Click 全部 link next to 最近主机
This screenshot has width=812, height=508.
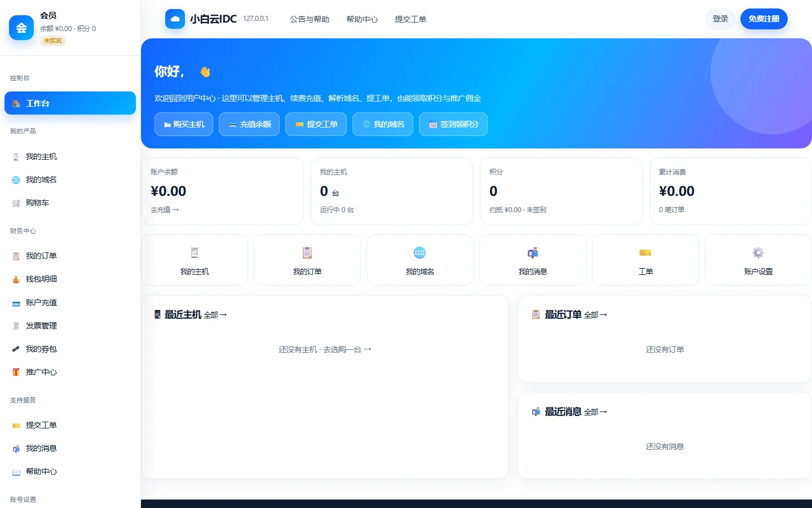(215, 315)
